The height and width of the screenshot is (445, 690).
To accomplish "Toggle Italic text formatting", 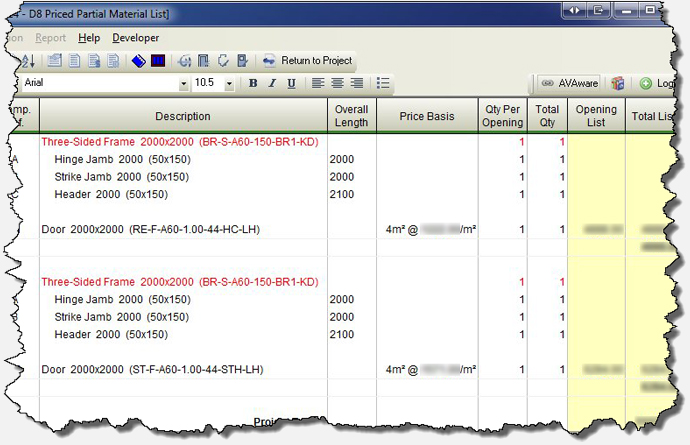I will pos(272,83).
